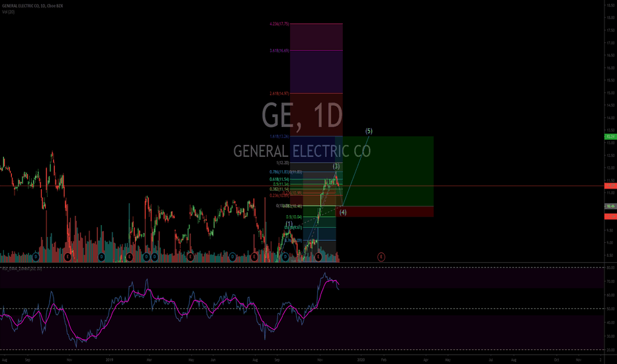
Task: Click the earnings marker near August 2019
Action: click(254, 257)
